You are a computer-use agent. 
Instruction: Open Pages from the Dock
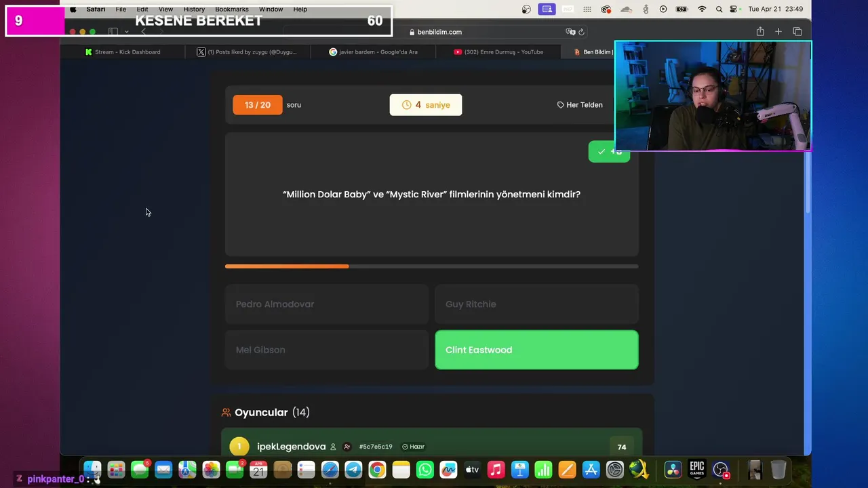(567, 469)
